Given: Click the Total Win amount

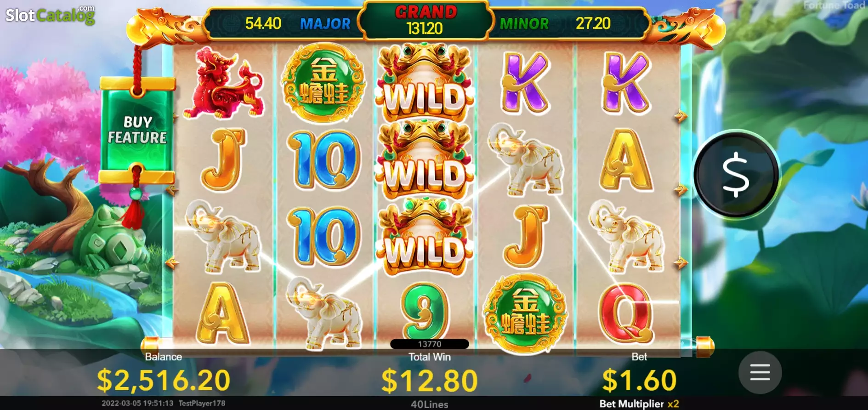Looking at the screenshot, I should point(430,381).
